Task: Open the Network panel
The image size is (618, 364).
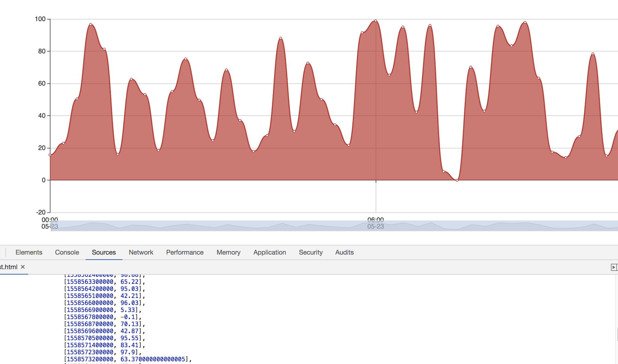Action: 141,252
